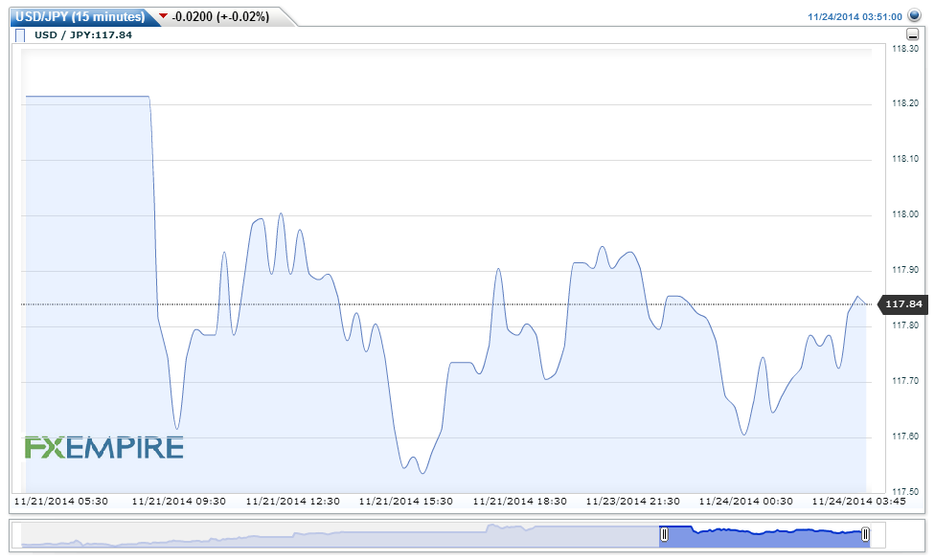Click the 117.84 current price marker
This screenshot has width=935, height=560.
click(x=903, y=304)
